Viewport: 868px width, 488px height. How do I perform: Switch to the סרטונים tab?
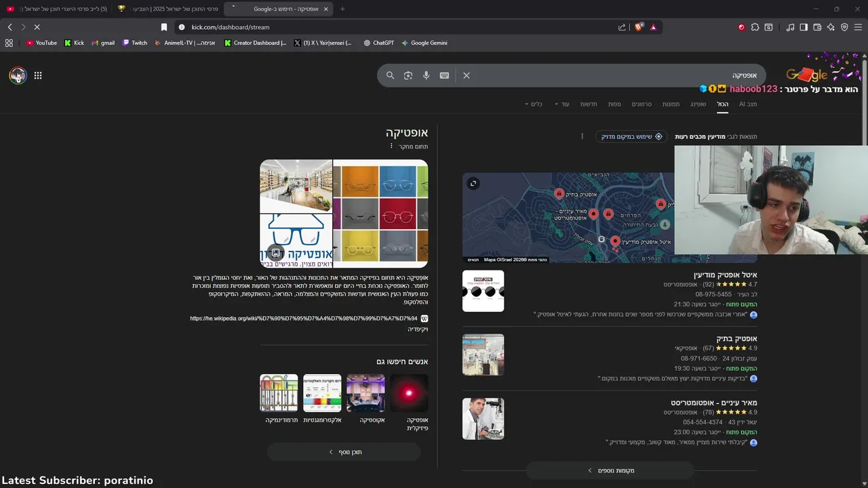pyautogui.click(x=642, y=104)
